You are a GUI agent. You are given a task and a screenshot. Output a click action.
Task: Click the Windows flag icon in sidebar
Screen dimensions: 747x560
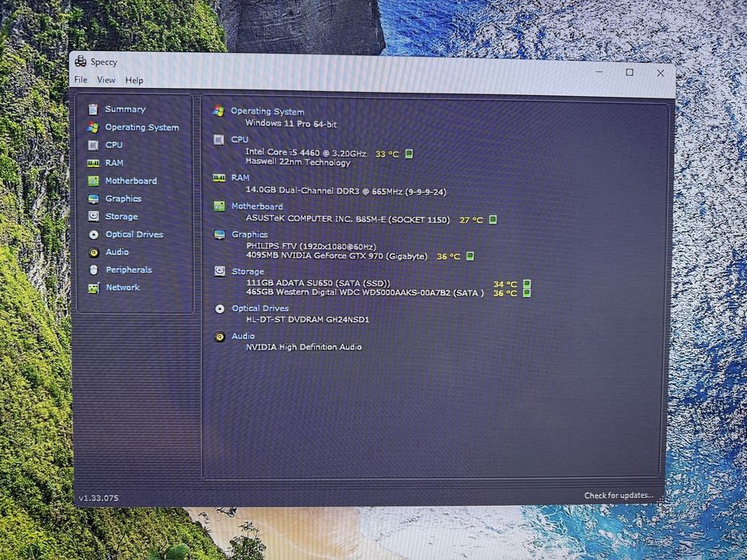click(93, 127)
